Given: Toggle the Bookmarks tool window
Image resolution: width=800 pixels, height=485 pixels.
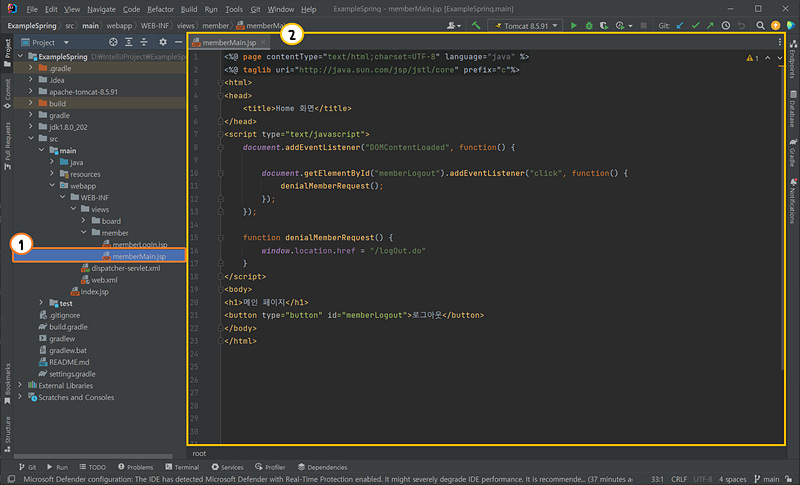Looking at the screenshot, I should point(7,384).
